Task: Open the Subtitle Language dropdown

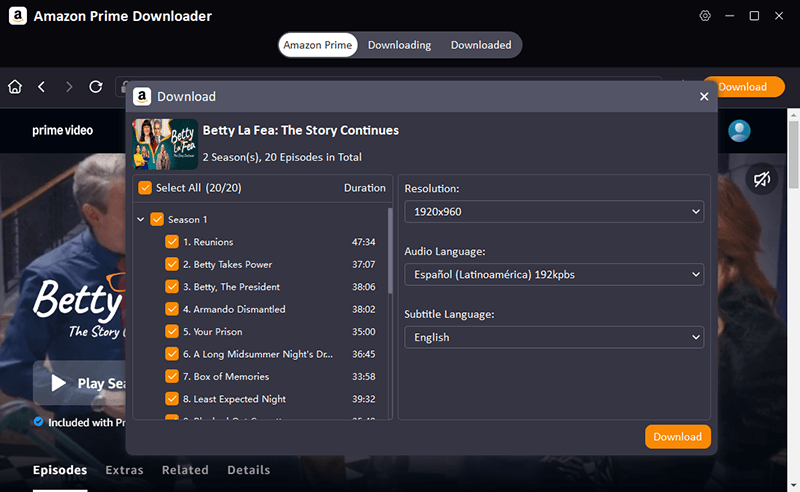Action: coord(554,337)
